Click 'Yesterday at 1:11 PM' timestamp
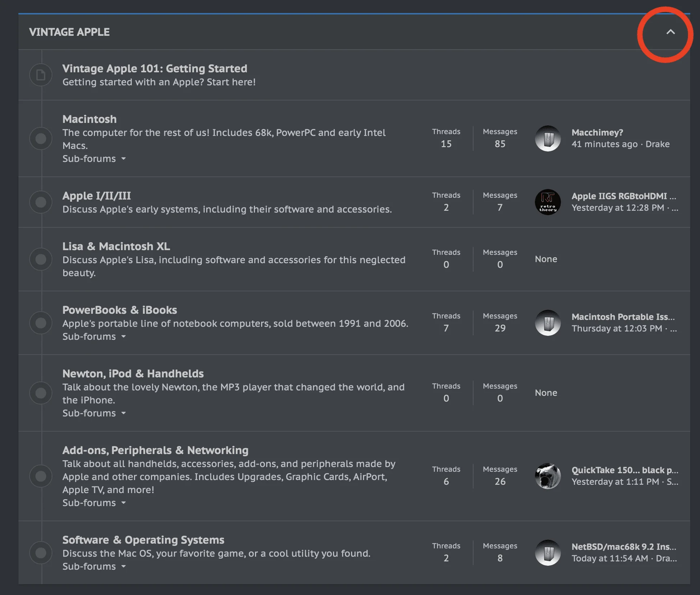 615,481
